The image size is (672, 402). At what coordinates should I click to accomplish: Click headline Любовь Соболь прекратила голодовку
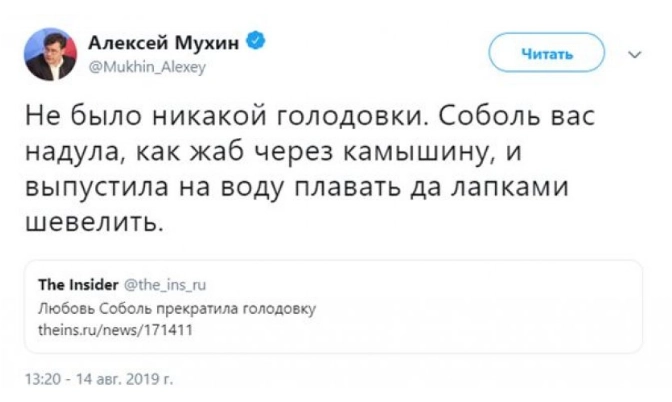[176, 308]
